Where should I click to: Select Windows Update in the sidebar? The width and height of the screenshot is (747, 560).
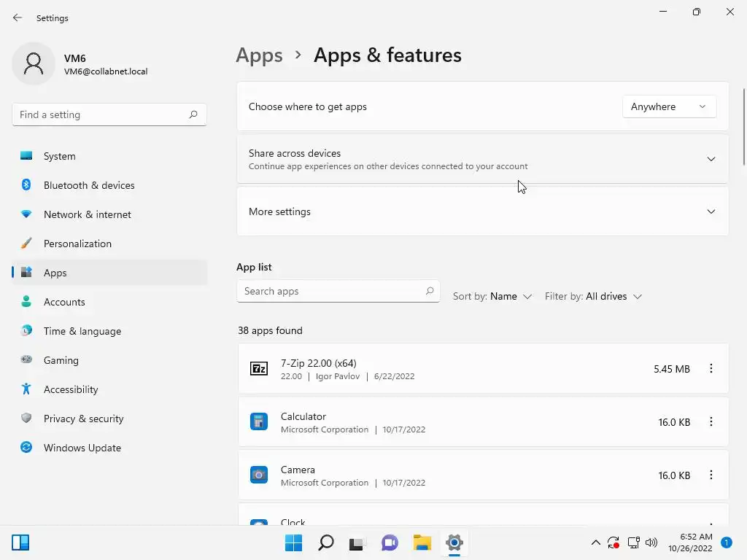82,448
